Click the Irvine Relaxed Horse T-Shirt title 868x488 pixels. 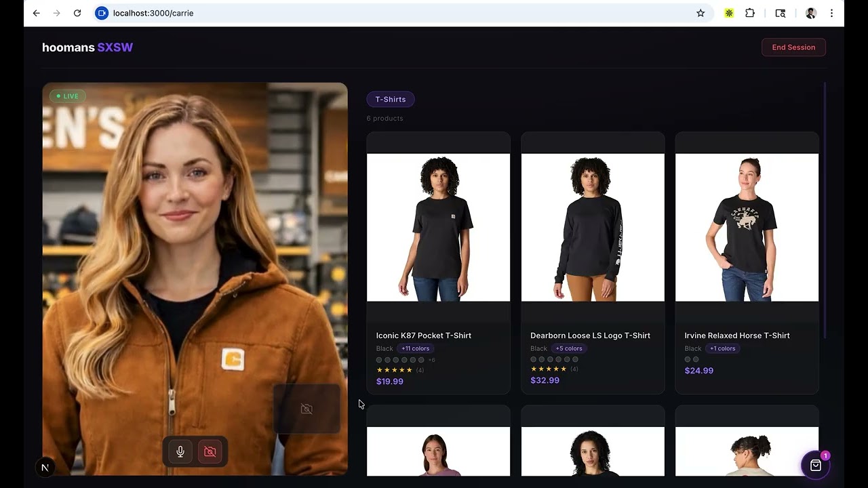(737, 335)
